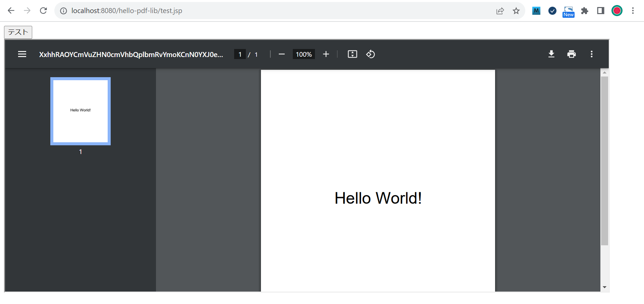The height and width of the screenshot is (304, 644).
Task: Fit the PDF to page
Action: click(353, 54)
